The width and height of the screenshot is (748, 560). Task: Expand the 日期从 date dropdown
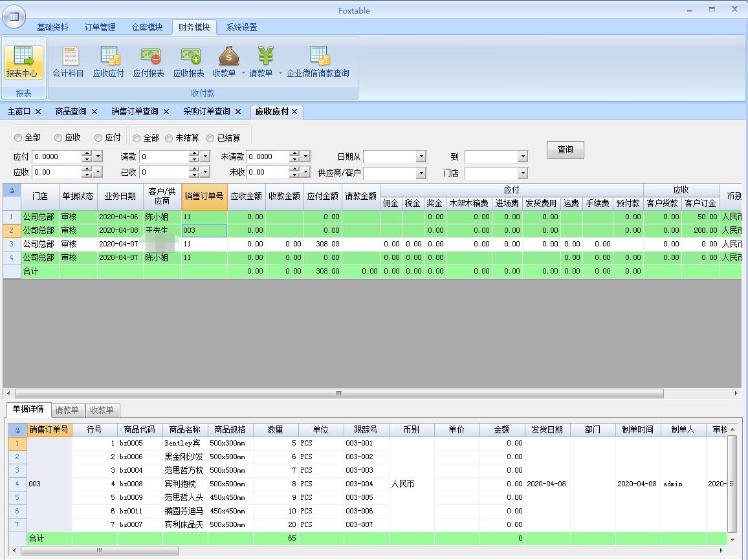pos(421,156)
